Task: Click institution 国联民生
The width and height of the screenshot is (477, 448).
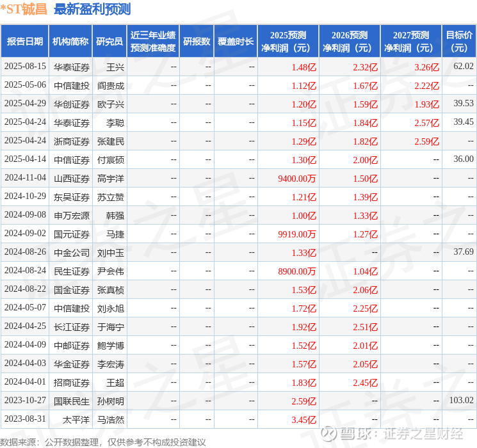Action: [x=72, y=401]
